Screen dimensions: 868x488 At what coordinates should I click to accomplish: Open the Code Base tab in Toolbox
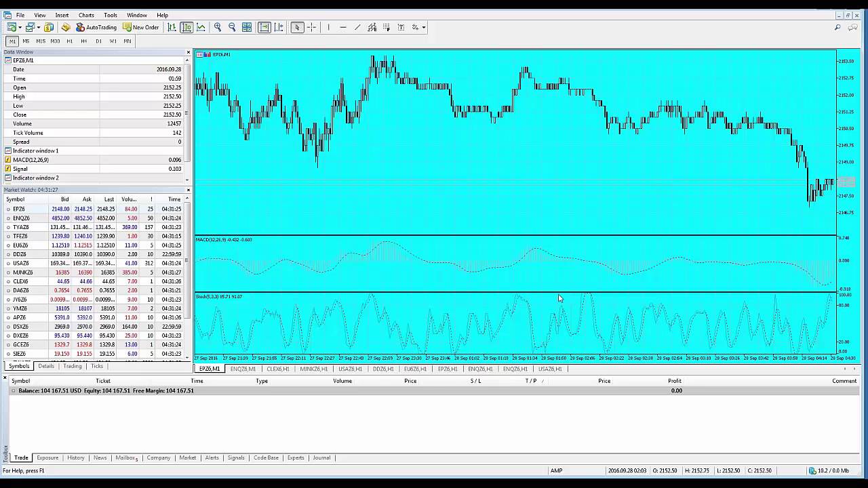[266, 457]
